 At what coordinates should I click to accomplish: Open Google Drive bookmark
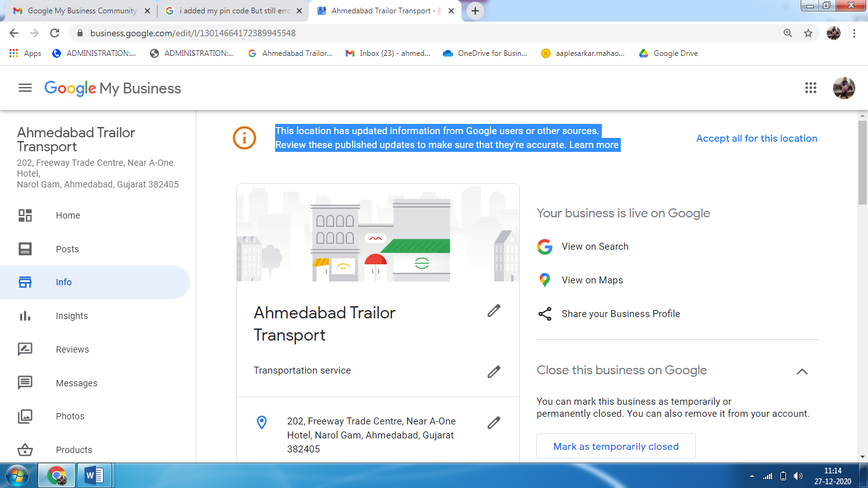[x=668, y=53]
